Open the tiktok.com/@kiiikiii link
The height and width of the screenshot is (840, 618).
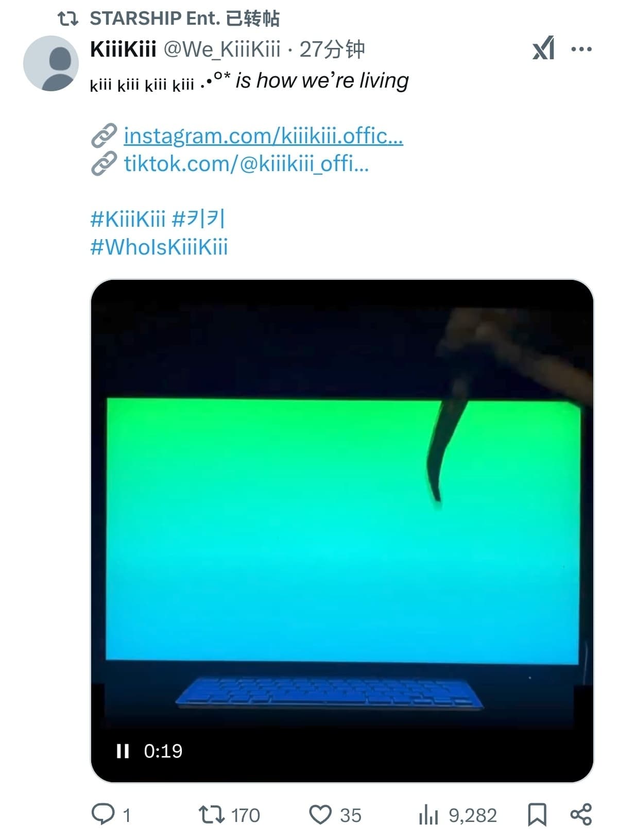pyautogui.click(x=246, y=164)
